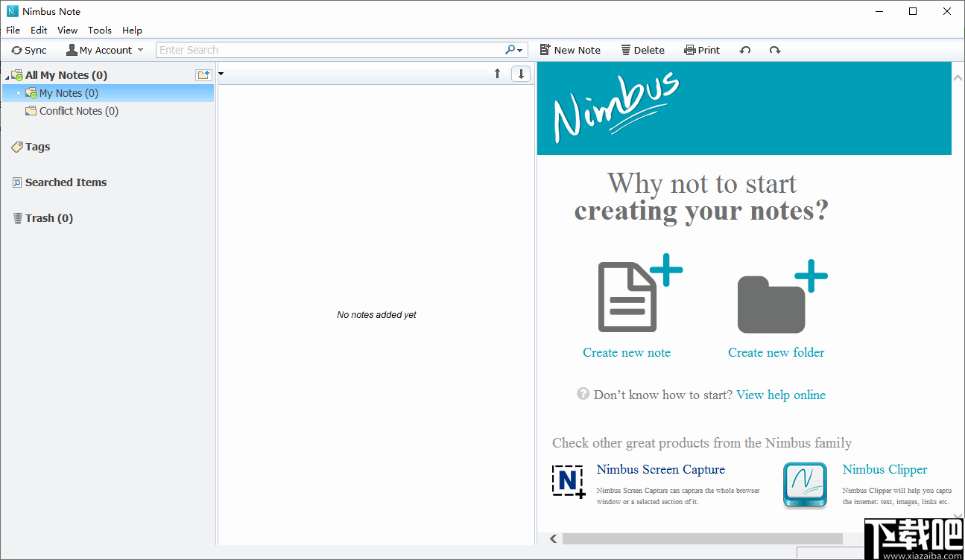Open the View menu
965x560 pixels.
[68, 31]
